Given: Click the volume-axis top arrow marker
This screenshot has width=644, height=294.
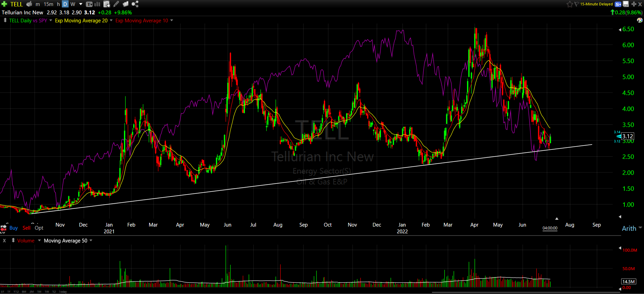Looking at the screenshot, I should pos(620,248).
